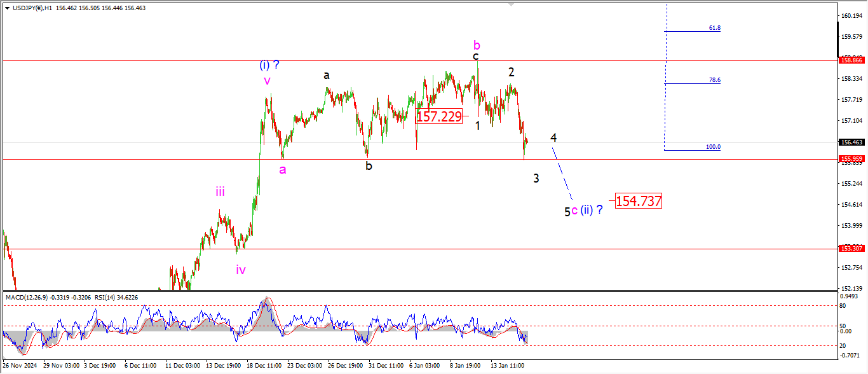This screenshot has height=374, width=868.
Task: Click the blue "(i) ?" wave label
Action: point(269,64)
